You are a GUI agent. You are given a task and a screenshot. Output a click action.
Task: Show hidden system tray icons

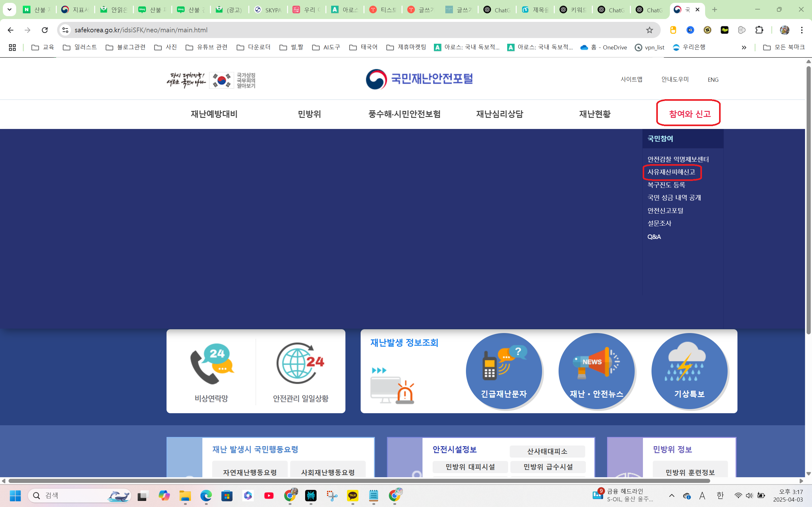point(672,496)
